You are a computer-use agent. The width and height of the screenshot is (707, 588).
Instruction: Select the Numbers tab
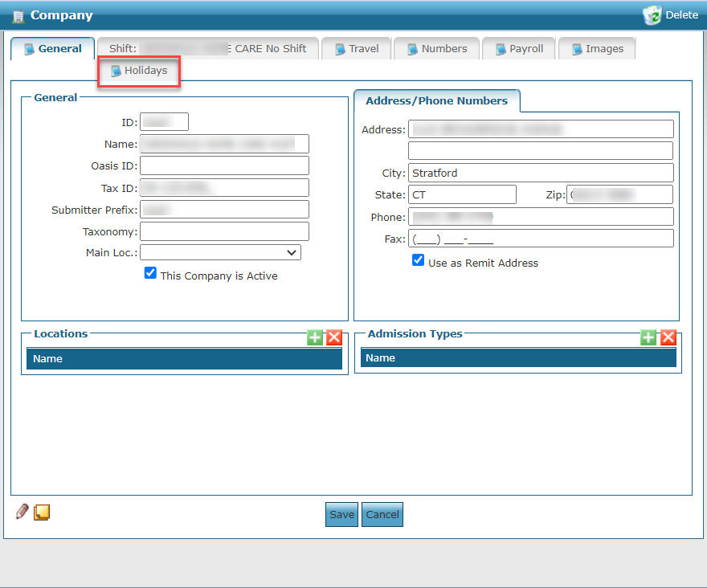point(436,49)
